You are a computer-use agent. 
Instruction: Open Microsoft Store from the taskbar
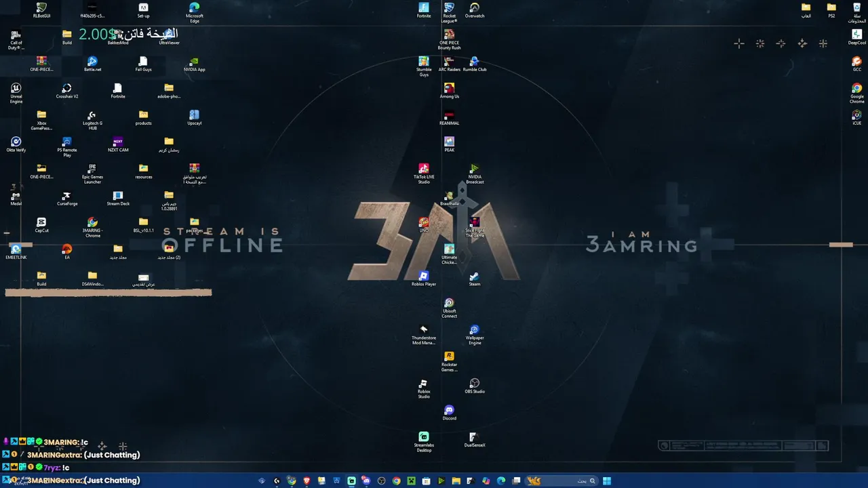click(426, 481)
